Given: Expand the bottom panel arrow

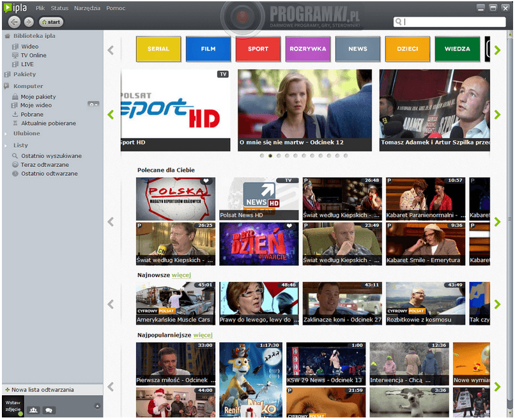Looking at the screenshot, I should 97,406.
